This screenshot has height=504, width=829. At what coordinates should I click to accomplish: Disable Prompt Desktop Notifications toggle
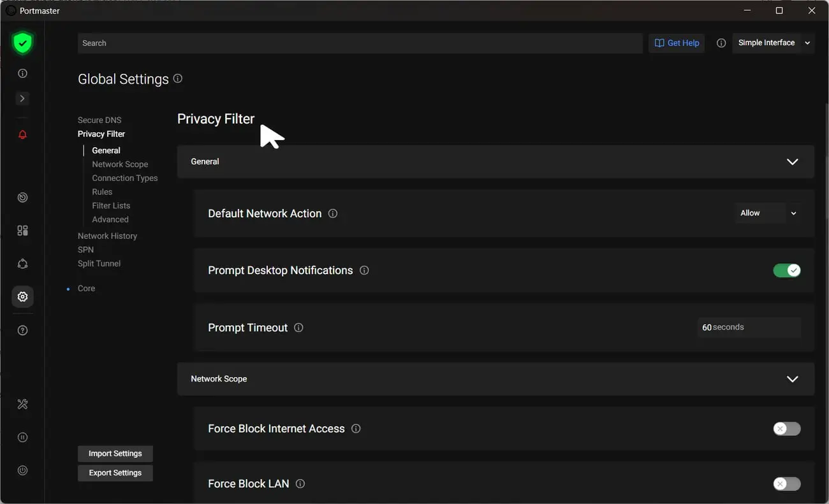(x=787, y=271)
